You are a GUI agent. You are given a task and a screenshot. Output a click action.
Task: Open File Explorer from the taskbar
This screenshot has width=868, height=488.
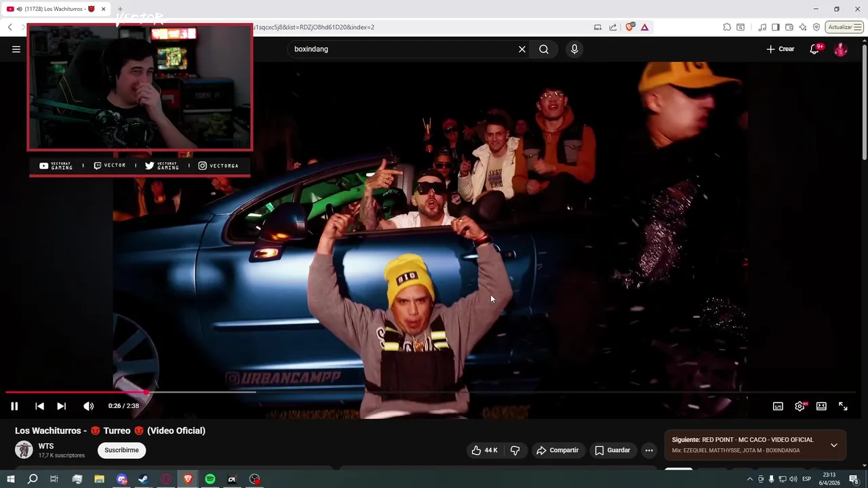point(99,479)
